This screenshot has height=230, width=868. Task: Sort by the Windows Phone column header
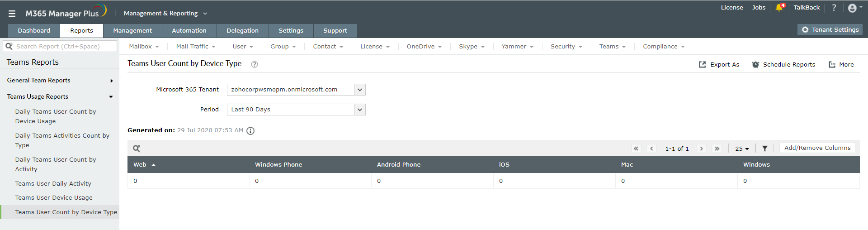278,165
